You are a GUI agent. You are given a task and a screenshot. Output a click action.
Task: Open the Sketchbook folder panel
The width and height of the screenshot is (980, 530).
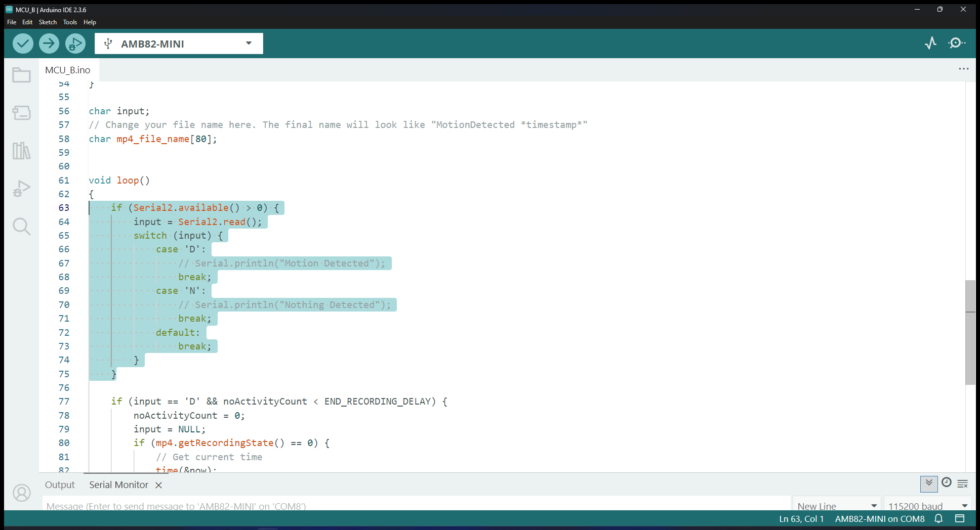tap(21, 75)
